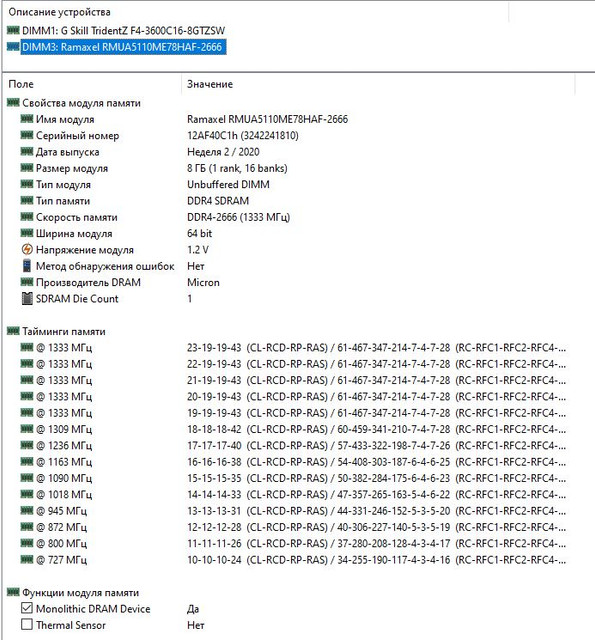Click the memory icon next to Серийный номер
This screenshot has height=640, width=595.
(27, 135)
